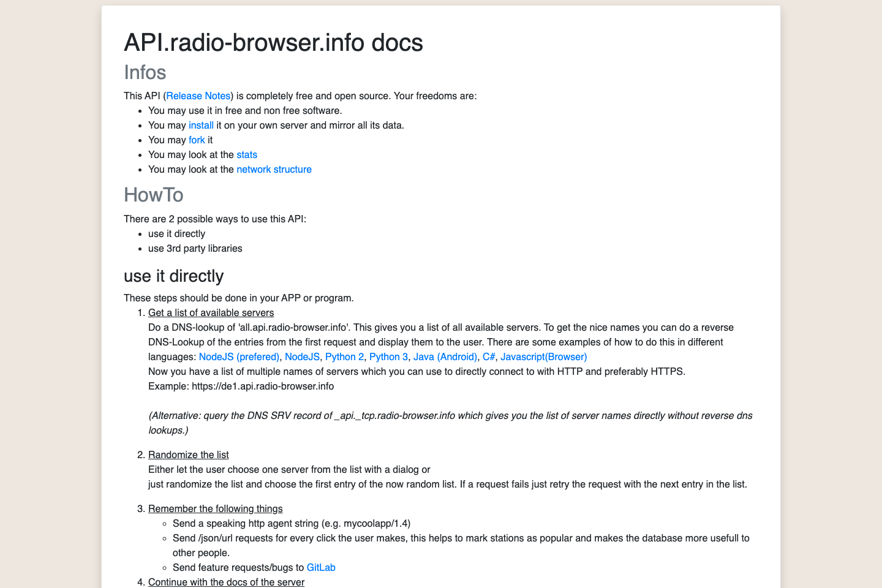The height and width of the screenshot is (588, 882).
Task: Open the Python 2 example link
Action: tap(344, 356)
